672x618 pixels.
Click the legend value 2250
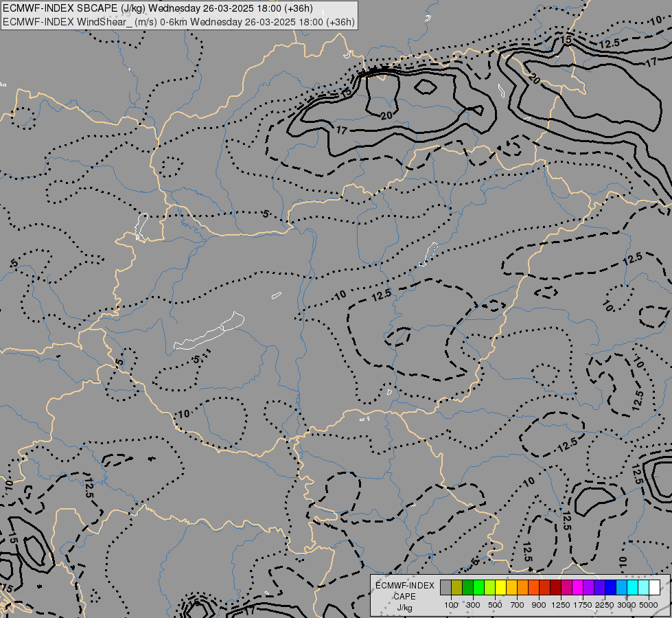(x=605, y=605)
